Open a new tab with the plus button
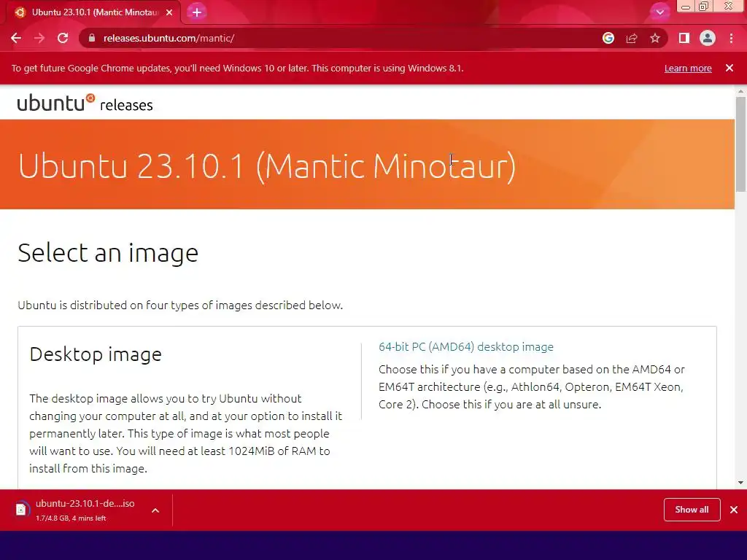Screen dimensions: 747x560 197,12
